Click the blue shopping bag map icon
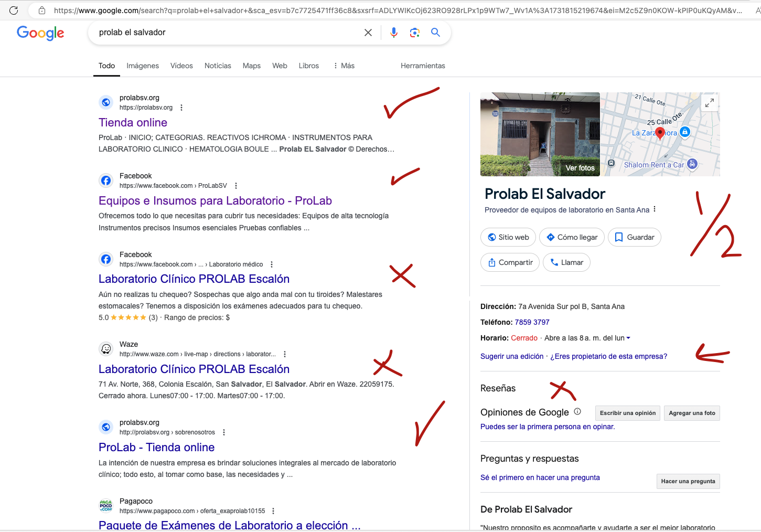 [685, 132]
